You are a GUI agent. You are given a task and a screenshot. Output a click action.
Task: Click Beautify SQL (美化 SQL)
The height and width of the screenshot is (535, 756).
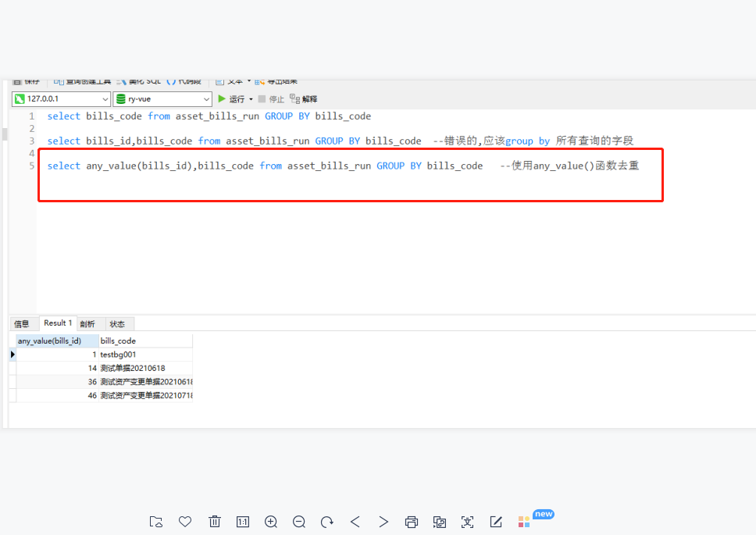pos(139,81)
